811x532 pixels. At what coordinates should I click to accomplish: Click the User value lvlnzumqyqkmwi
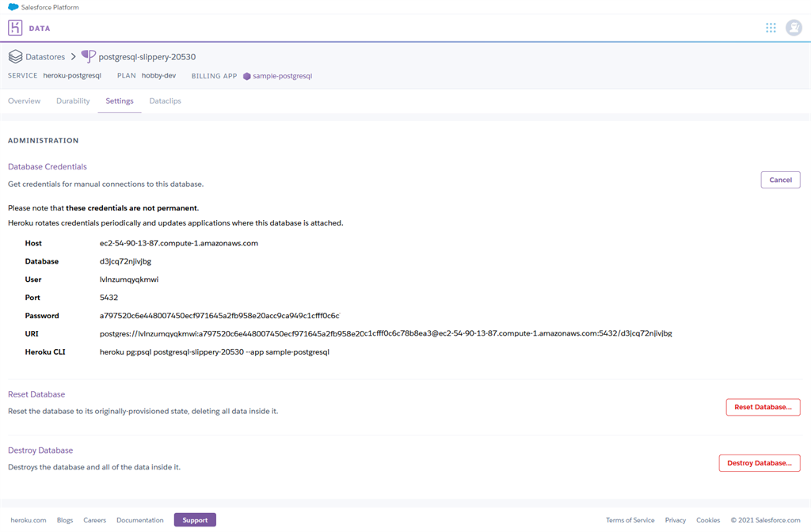pyautogui.click(x=129, y=279)
